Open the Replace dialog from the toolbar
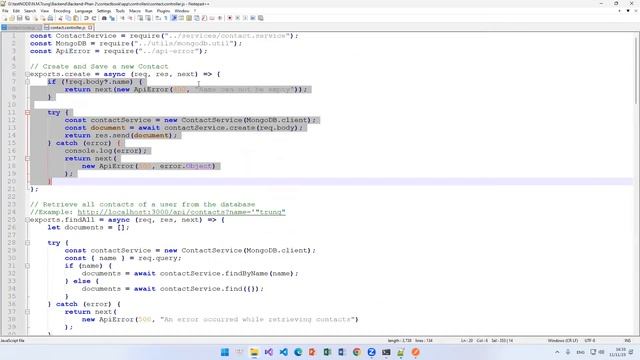The width and height of the screenshot is (640, 360). (x=112, y=18)
